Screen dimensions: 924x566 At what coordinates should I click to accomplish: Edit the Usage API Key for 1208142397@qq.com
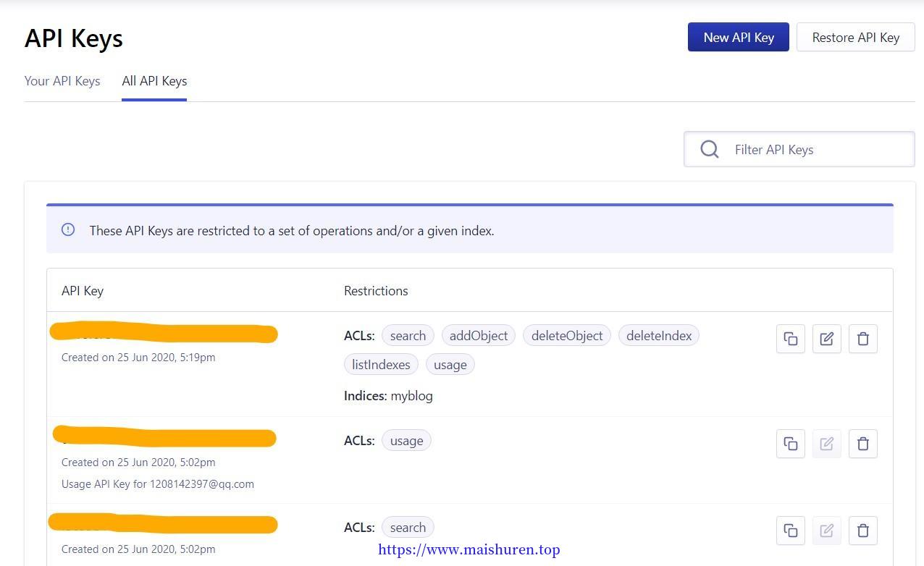(x=827, y=444)
